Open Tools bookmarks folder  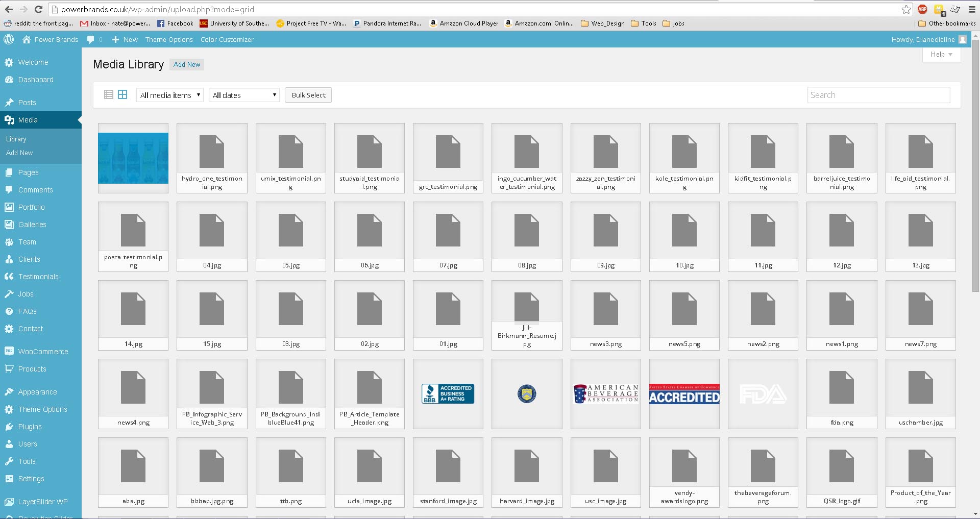click(x=644, y=23)
